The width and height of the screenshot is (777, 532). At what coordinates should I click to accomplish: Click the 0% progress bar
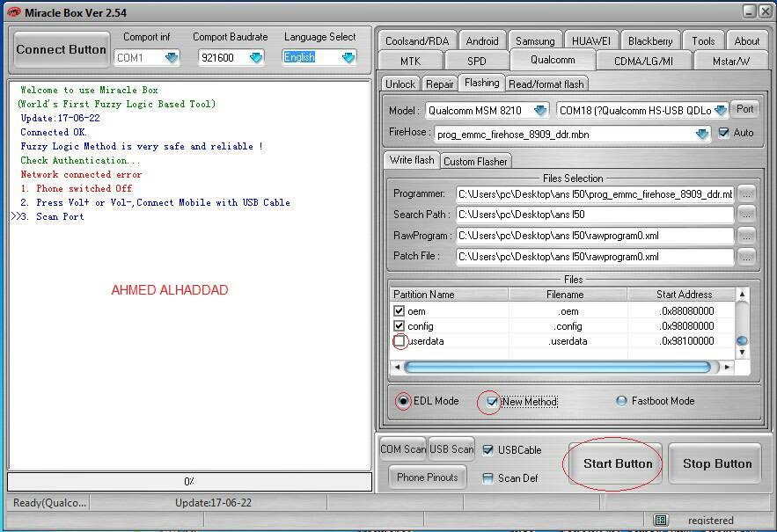[189, 482]
